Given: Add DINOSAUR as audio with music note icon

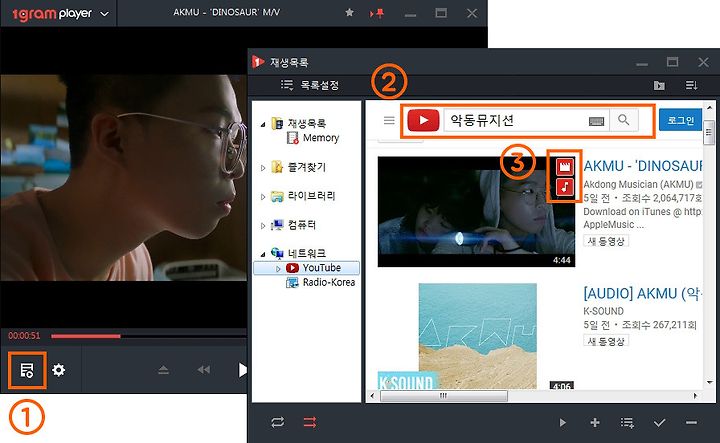Looking at the screenshot, I should click(565, 187).
